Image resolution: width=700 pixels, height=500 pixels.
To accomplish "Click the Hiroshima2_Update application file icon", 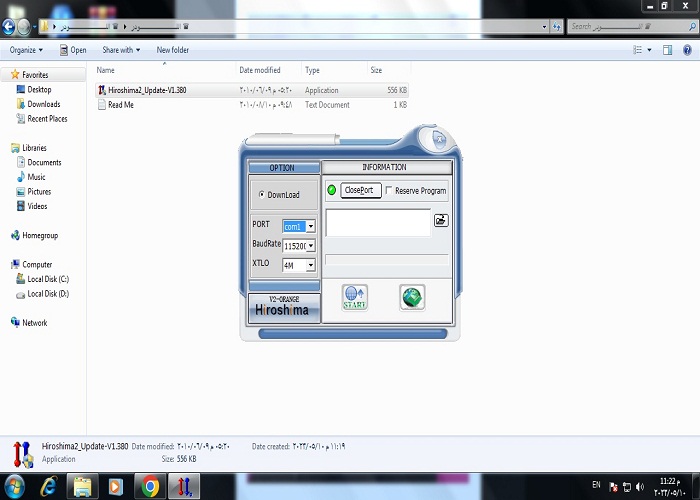I will click(102, 90).
